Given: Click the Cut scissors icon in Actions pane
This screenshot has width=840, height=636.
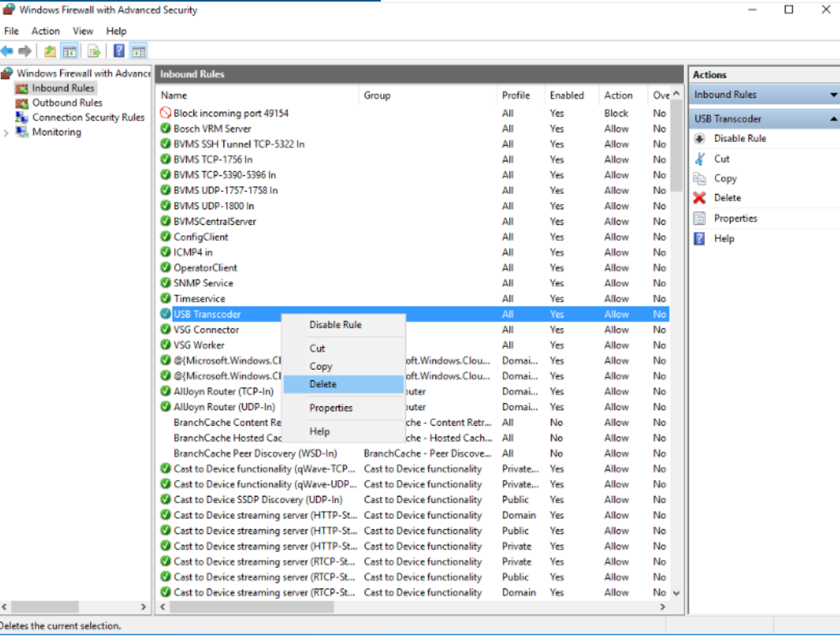Looking at the screenshot, I should (699, 158).
